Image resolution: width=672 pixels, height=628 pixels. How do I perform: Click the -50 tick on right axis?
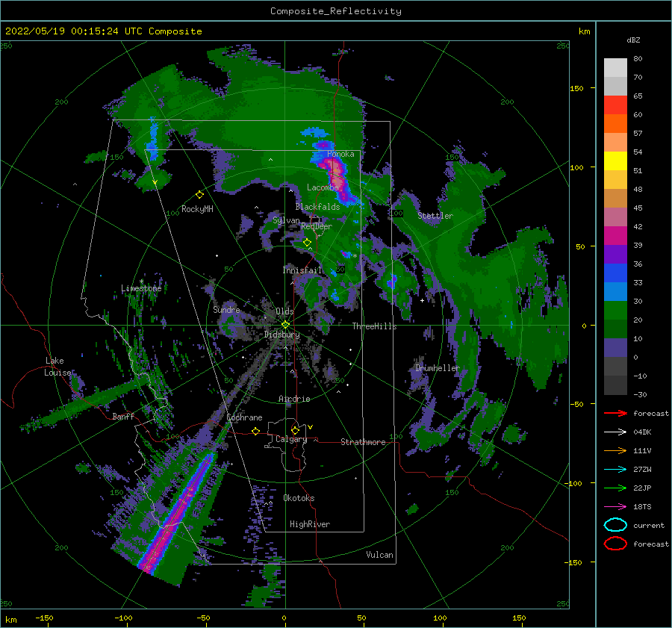579,404
